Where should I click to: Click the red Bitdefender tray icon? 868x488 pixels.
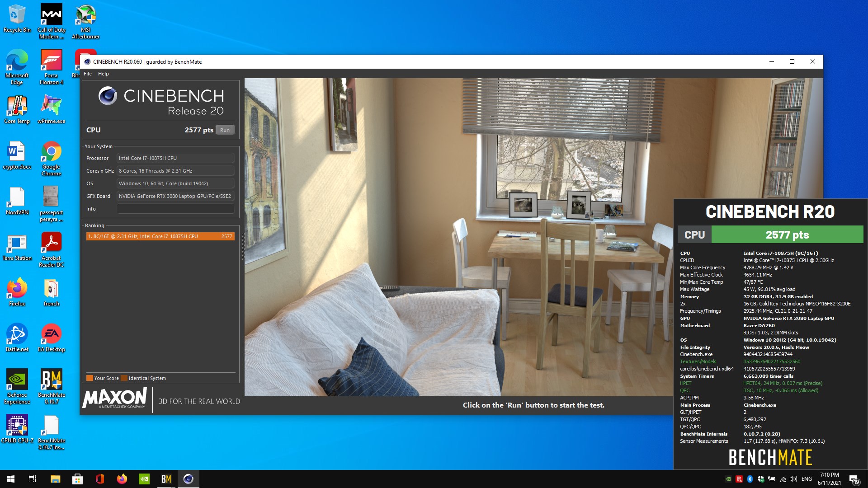pos(739,479)
